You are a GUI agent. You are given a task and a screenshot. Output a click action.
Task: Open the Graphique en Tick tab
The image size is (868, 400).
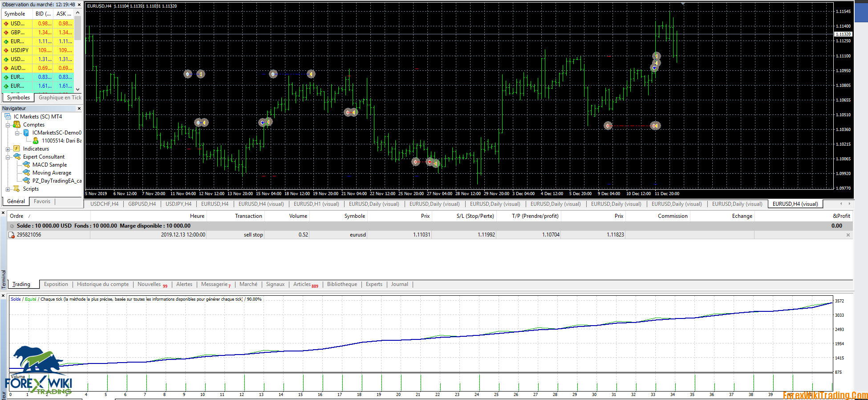pos(60,98)
